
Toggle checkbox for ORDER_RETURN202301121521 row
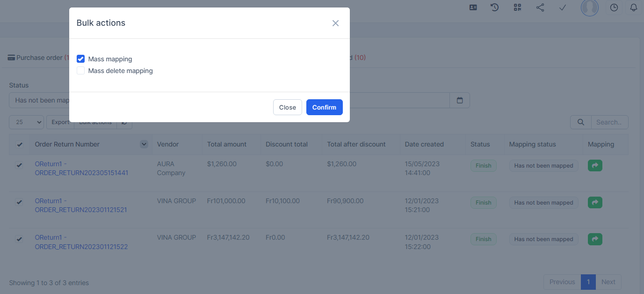tap(19, 202)
